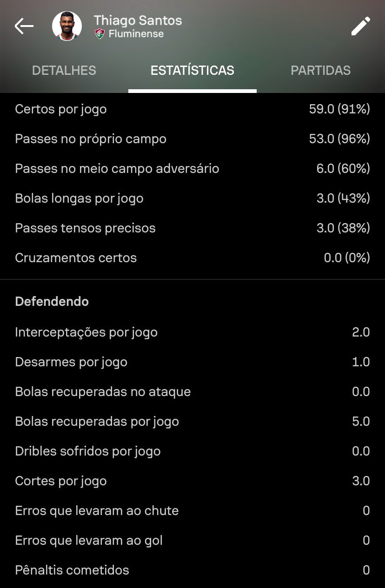Tap the Thiago Santos player name
Image resolution: width=385 pixels, height=588 pixels.
(x=138, y=20)
